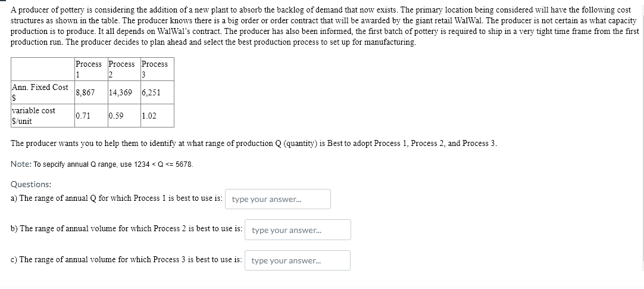
Task: Click the Process 3 answer input field
Action: click(298, 260)
